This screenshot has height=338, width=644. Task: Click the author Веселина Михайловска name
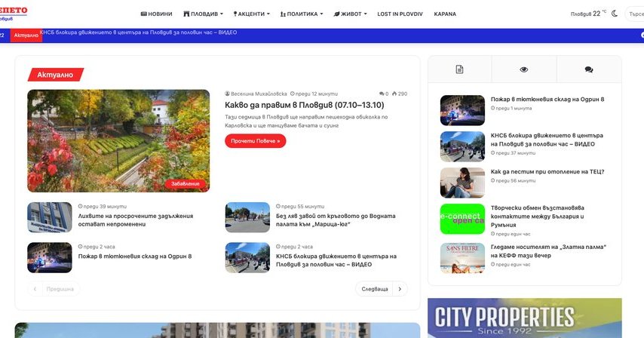[x=259, y=94]
